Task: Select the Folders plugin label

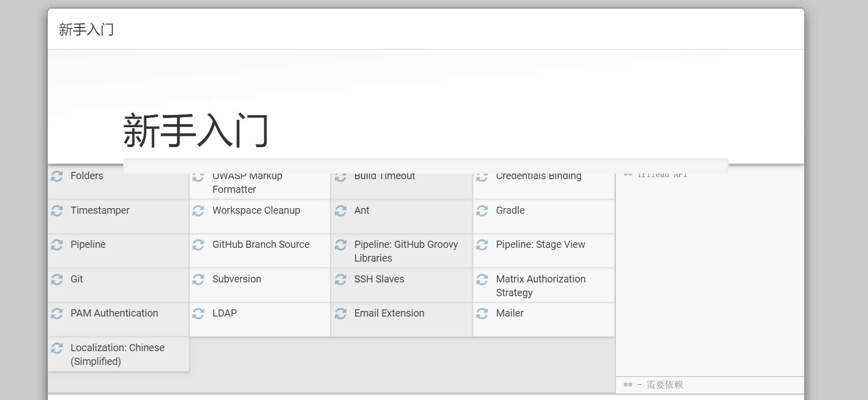Action: [87, 176]
